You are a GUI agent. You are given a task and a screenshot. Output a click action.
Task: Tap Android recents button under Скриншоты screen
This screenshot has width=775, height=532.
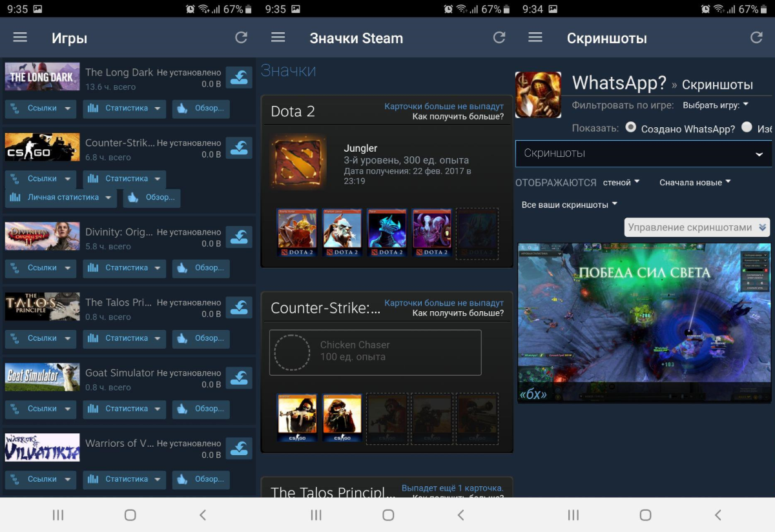573,515
